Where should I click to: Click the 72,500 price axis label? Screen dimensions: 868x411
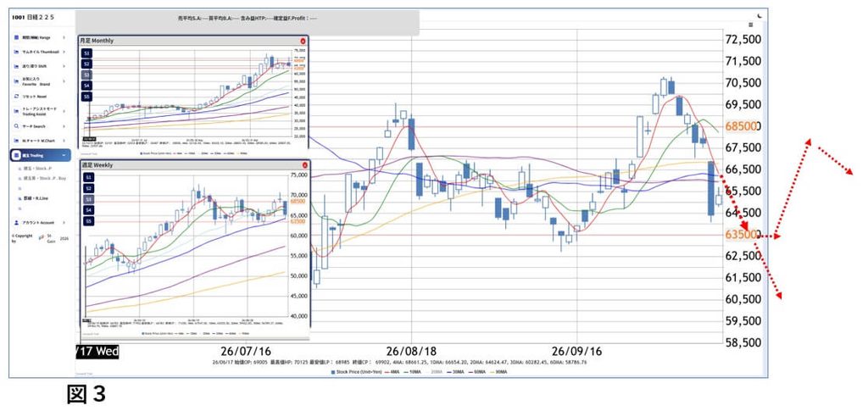tap(743, 40)
